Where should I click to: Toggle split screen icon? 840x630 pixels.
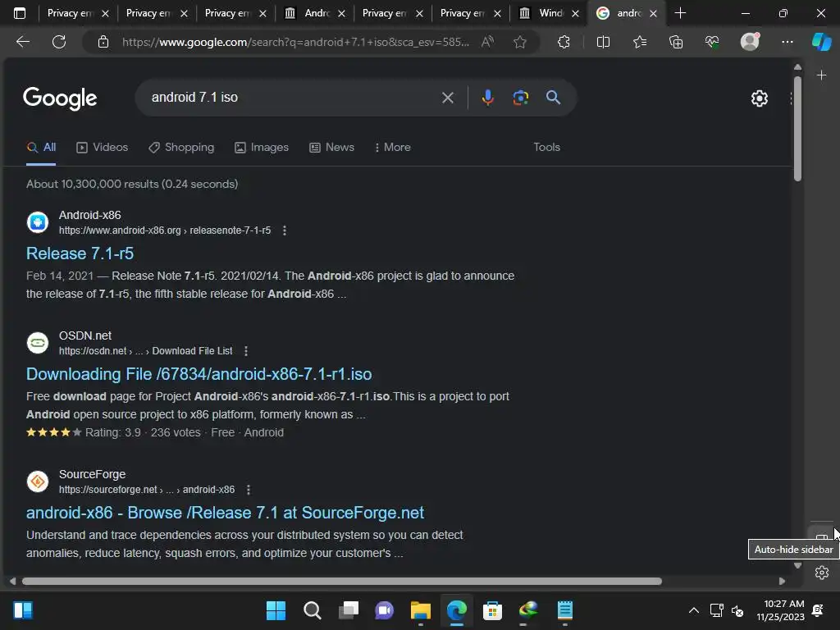[603, 42]
